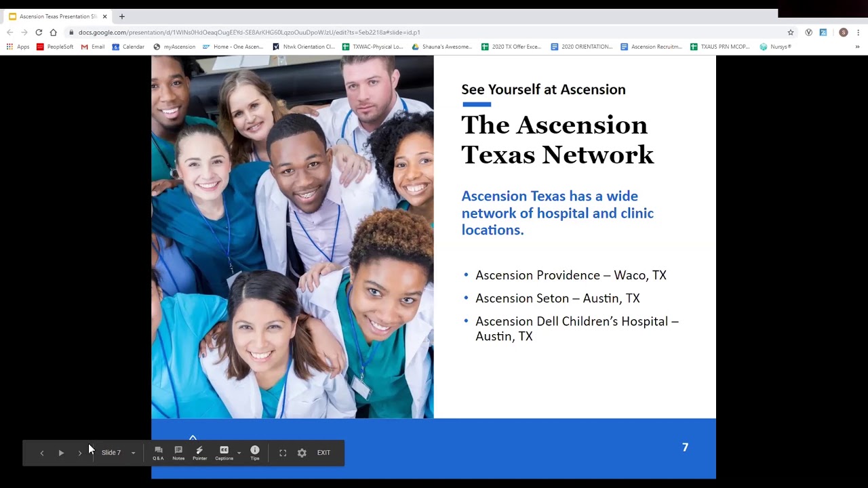The height and width of the screenshot is (488, 868).
Task: Go to the previous slide
Action: coord(42,453)
